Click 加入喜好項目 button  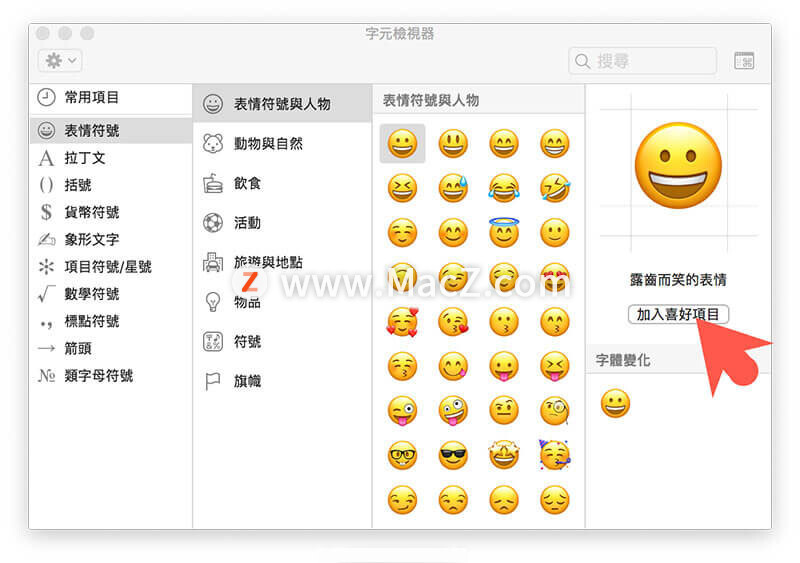click(678, 314)
